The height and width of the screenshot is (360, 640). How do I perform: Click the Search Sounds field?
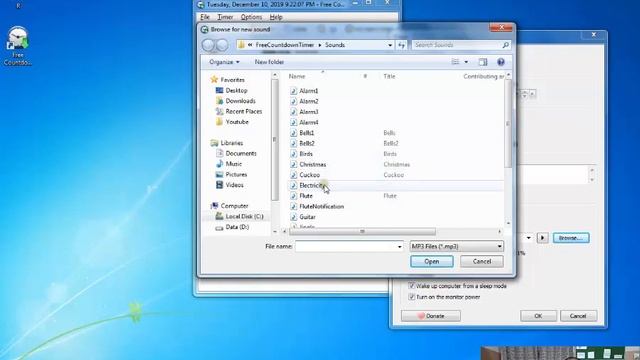(456, 45)
